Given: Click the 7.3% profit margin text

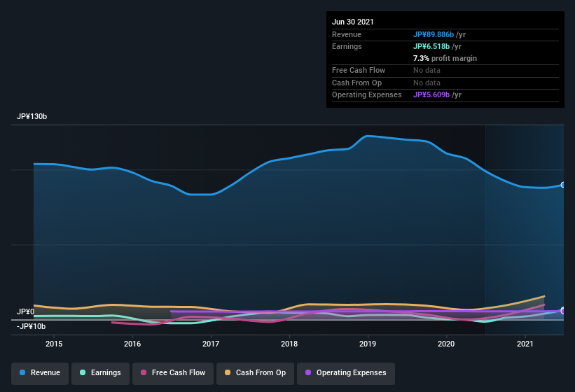Looking at the screenshot, I should [x=445, y=58].
